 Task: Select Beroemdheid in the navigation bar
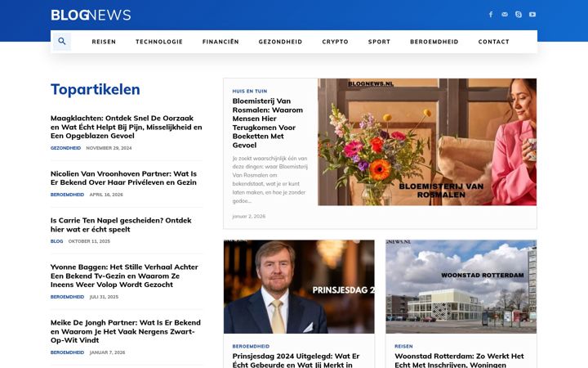pos(434,42)
